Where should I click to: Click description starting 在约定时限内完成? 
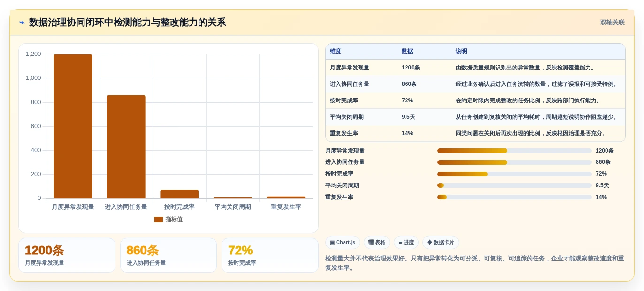(529, 100)
